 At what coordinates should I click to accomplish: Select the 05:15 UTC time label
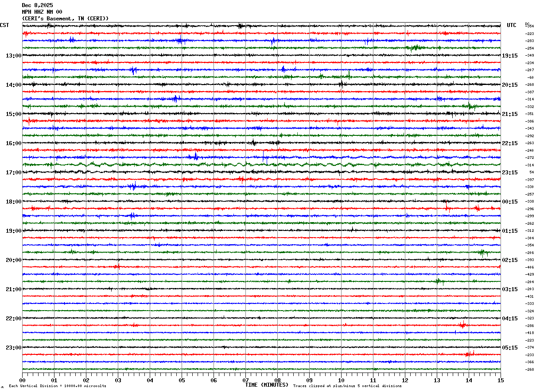click(x=510, y=348)
